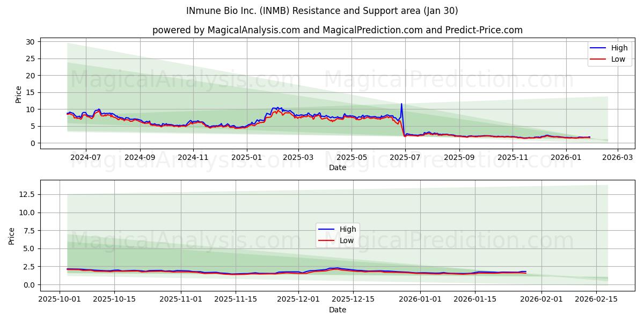This screenshot has width=644, height=322.
Task: Click the '2026-02-15' x-axis label
Action: pyautogui.click(x=596, y=299)
